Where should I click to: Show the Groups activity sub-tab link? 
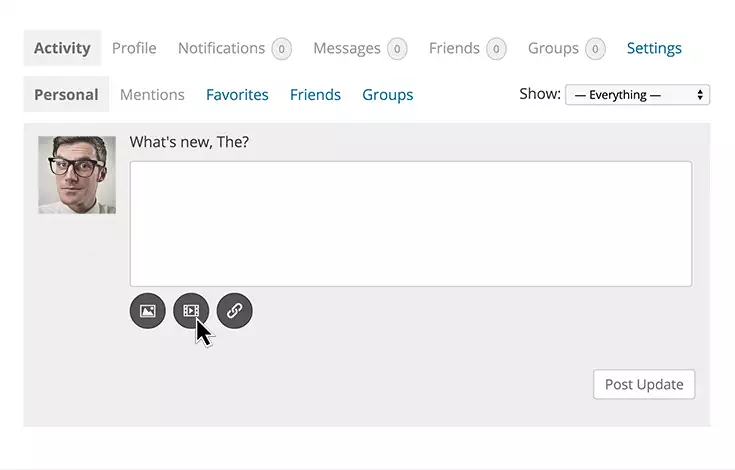388,95
